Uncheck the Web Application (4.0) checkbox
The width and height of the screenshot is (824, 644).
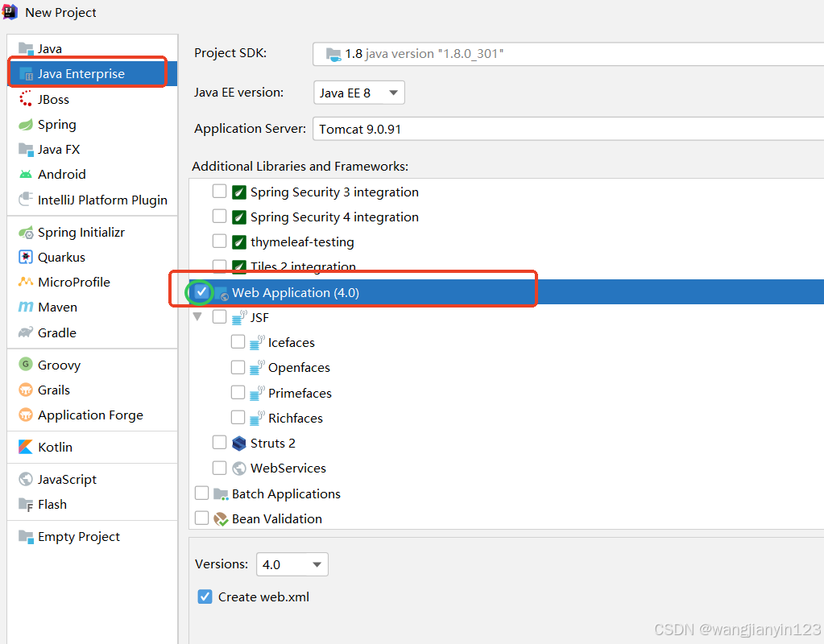(x=201, y=291)
